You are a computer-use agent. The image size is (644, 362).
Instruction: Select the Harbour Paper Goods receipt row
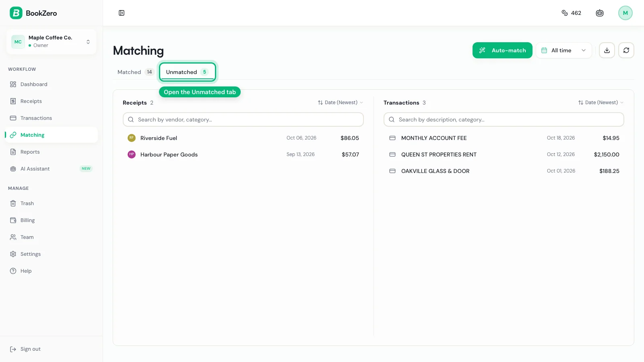tap(243, 154)
